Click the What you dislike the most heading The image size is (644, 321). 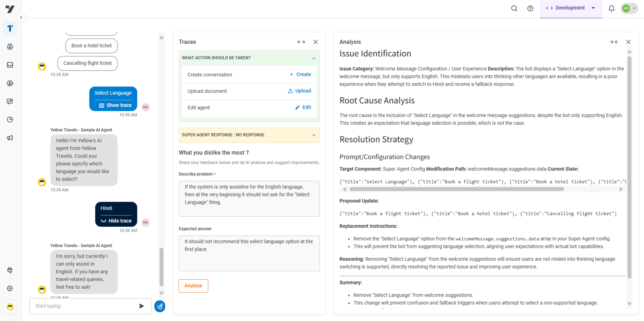coord(213,153)
